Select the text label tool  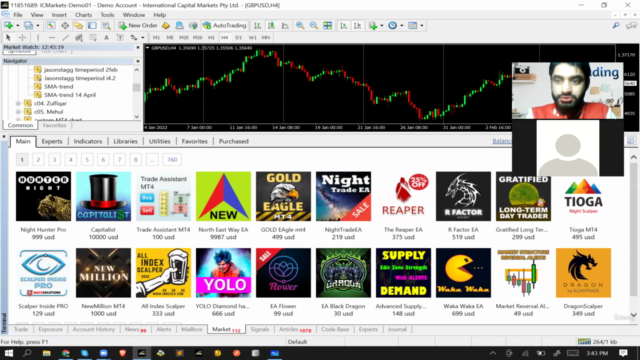[120, 38]
